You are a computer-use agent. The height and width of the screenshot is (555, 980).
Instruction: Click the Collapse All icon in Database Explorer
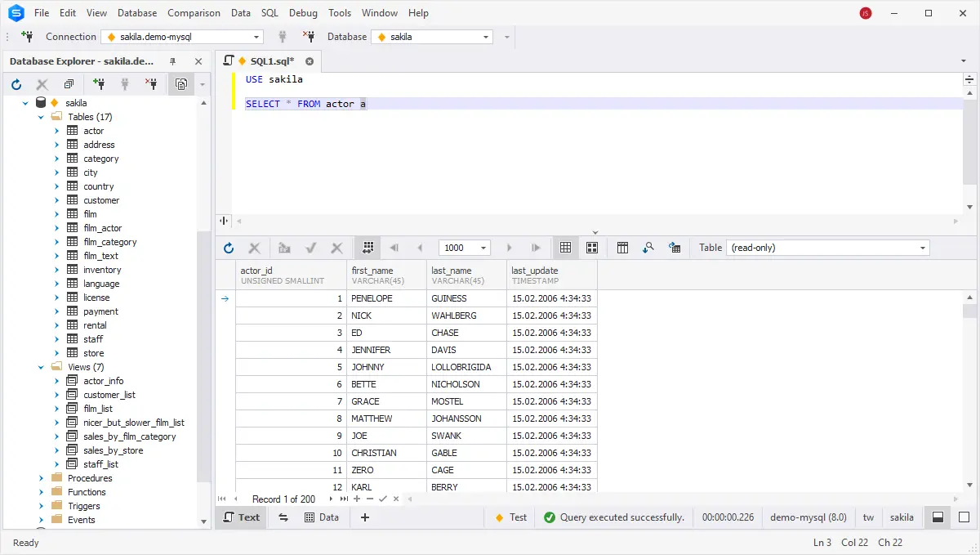(x=69, y=84)
